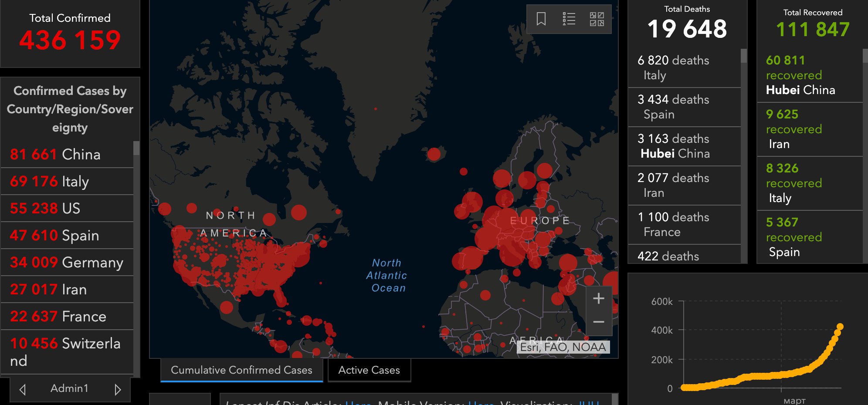The width and height of the screenshot is (868, 405).
Task: Select Iran with 27 017 cases
Action: (67, 290)
